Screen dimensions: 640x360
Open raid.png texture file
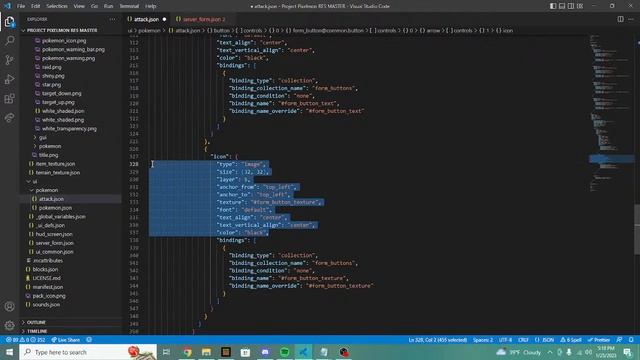point(51,67)
